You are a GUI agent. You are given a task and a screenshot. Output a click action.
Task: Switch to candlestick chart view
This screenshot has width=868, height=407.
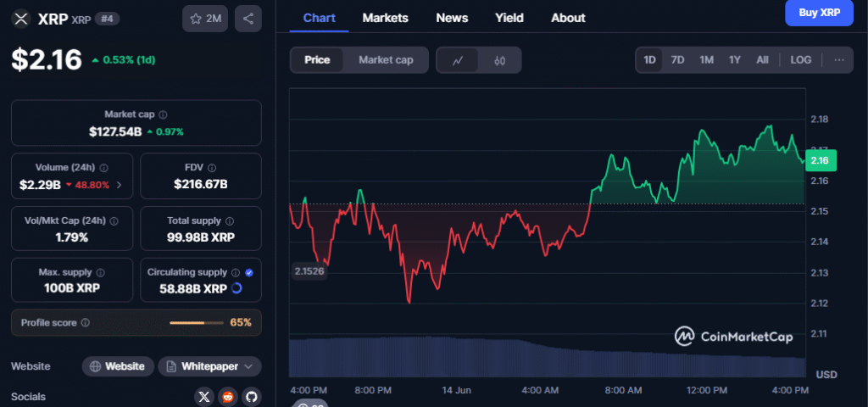tap(499, 60)
